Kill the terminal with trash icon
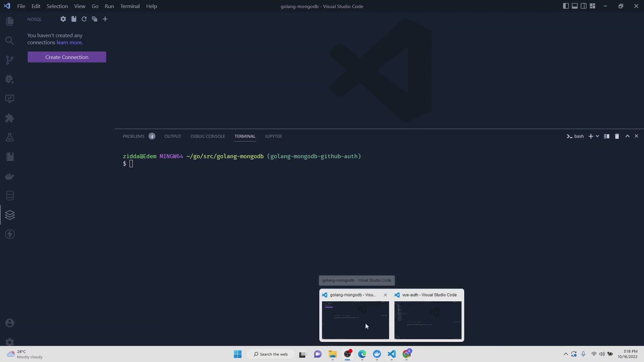The image size is (644, 362). tap(617, 136)
